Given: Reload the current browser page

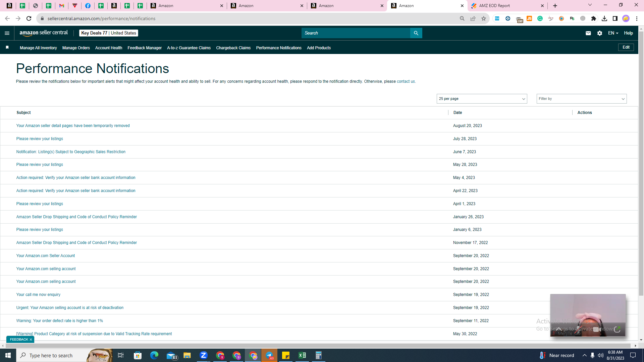Looking at the screenshot, I should click(29, 18).
